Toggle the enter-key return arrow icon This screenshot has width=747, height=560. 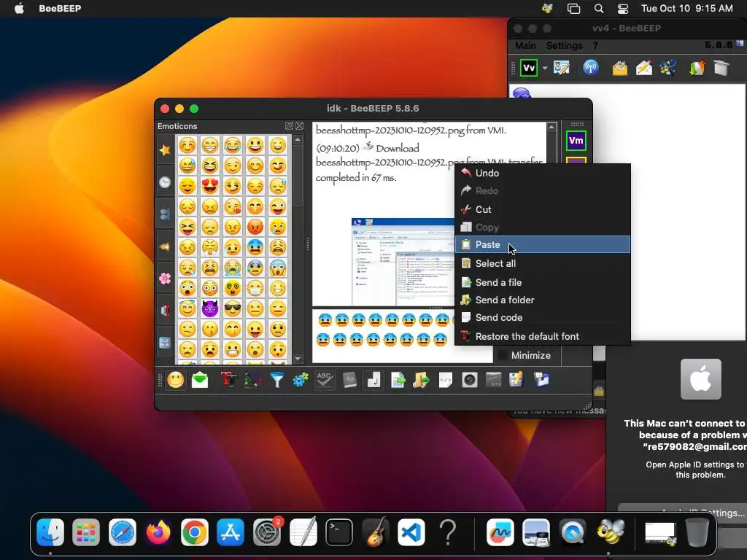[x=373, y=380]
